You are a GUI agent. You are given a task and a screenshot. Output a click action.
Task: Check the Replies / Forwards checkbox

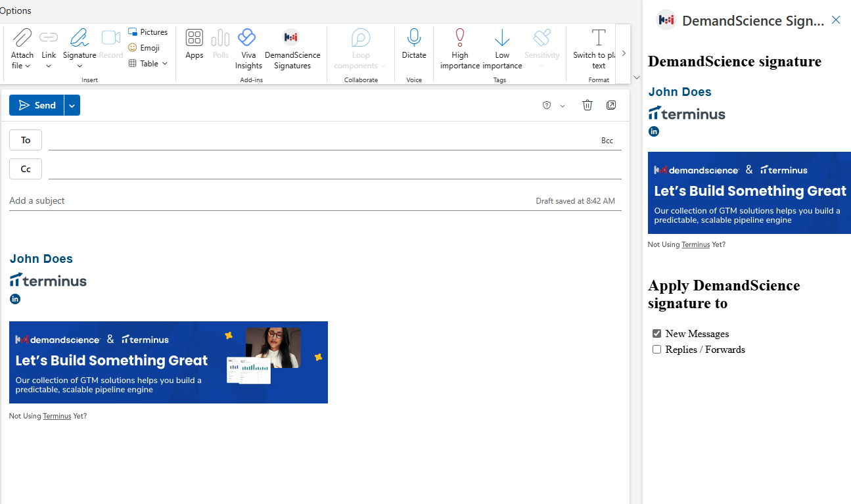pos(656,350)
